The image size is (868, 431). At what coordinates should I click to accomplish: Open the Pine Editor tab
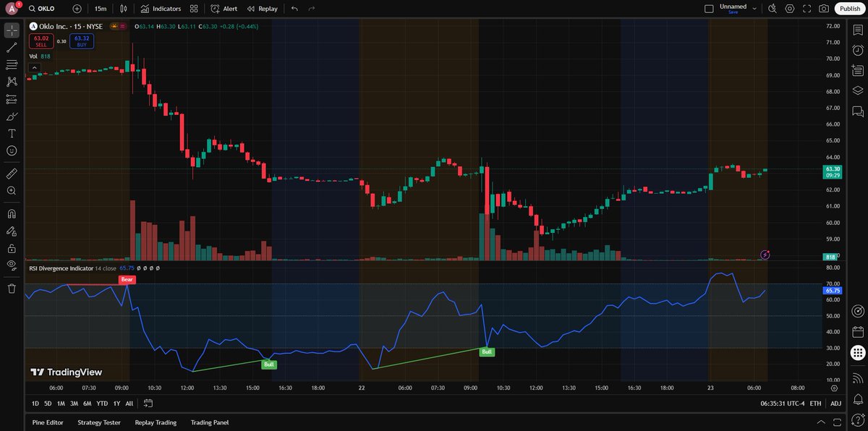click(48, 422)
